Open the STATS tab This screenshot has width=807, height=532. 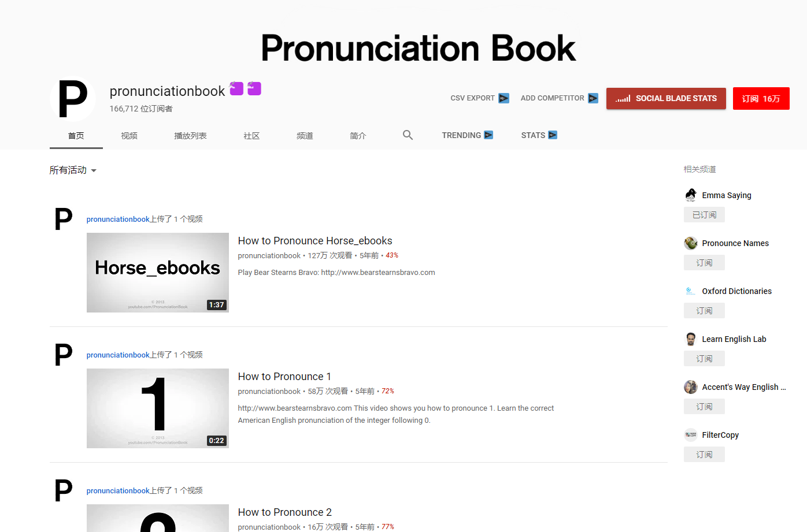coord(539,135)
